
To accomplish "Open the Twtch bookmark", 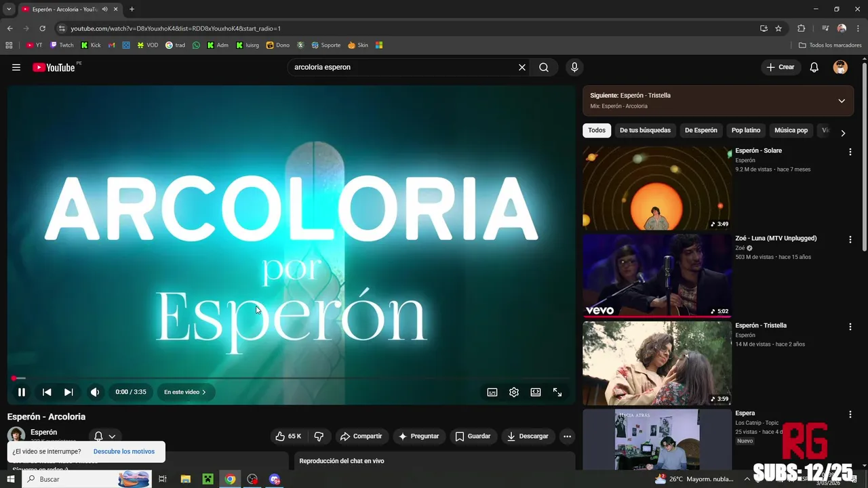I will pos(62,45).
